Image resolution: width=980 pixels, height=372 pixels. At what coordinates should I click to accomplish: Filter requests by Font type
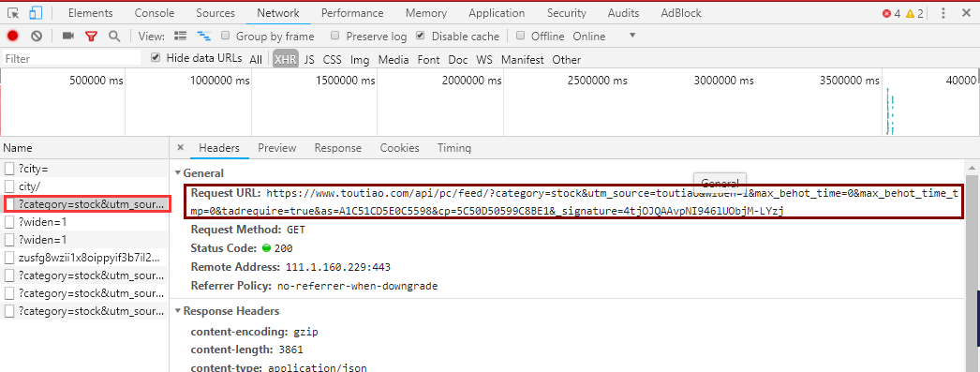429,59
